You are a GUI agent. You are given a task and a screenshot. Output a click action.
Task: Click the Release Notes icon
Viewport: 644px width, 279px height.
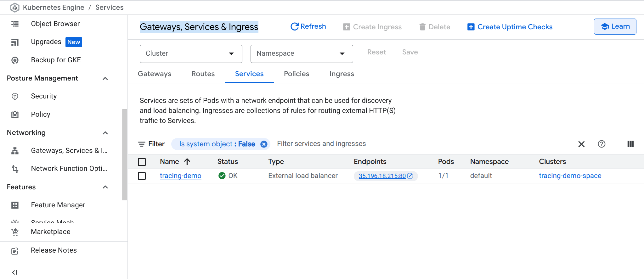pyautogui.click(x=15, y=251)
